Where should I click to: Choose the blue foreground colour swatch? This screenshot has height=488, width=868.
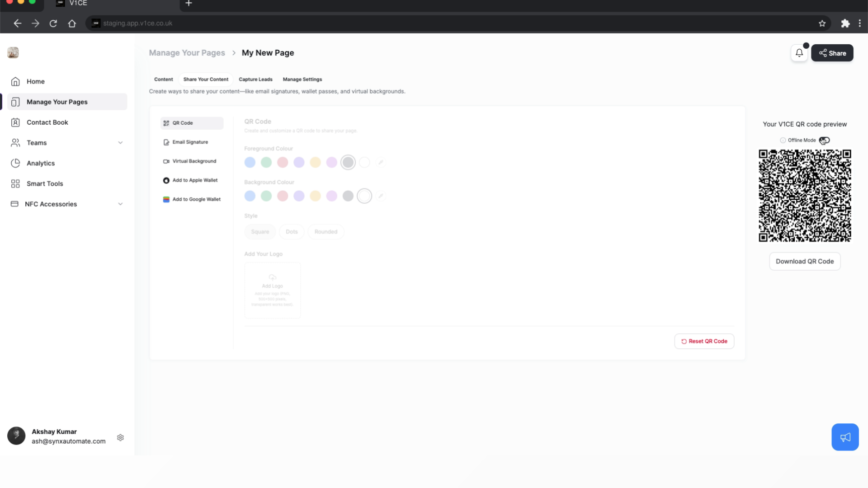(250, 162)
